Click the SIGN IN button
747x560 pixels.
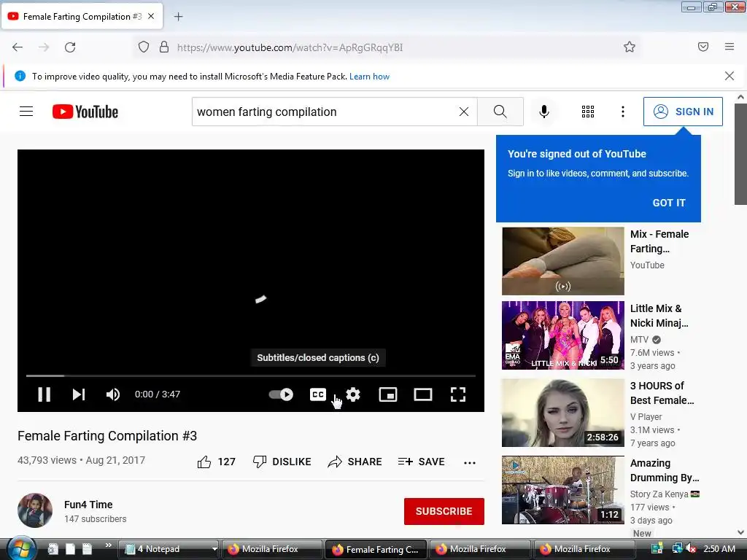[x=683, y=112]
